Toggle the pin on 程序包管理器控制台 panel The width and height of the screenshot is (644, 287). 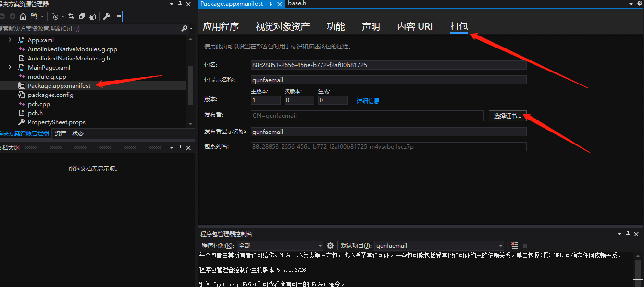[629, 234]
